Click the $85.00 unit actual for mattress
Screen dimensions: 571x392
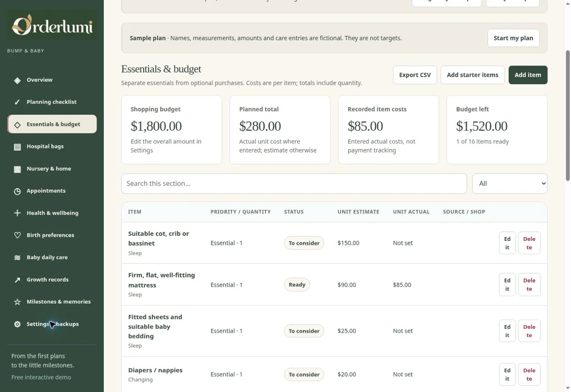click(x=402, y=285)
